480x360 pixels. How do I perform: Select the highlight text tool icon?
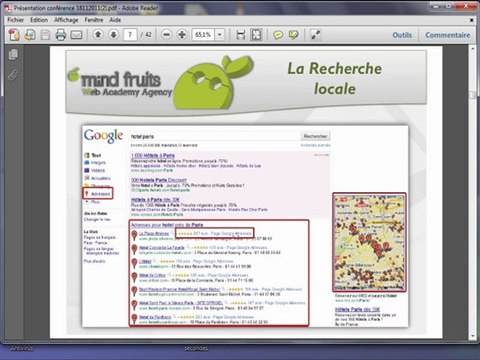coord(293,35)
